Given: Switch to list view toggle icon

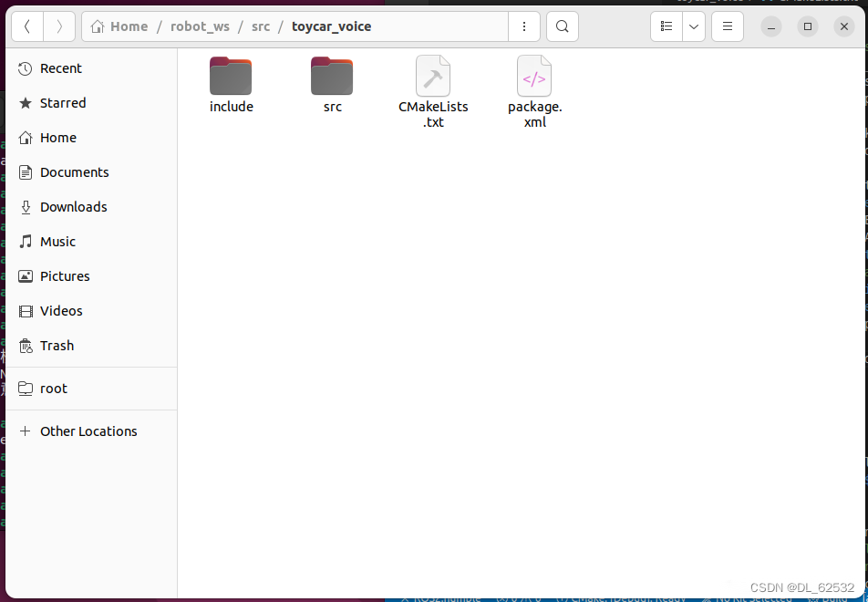Looking at the screenshot, I should click(x=666, y=26).
